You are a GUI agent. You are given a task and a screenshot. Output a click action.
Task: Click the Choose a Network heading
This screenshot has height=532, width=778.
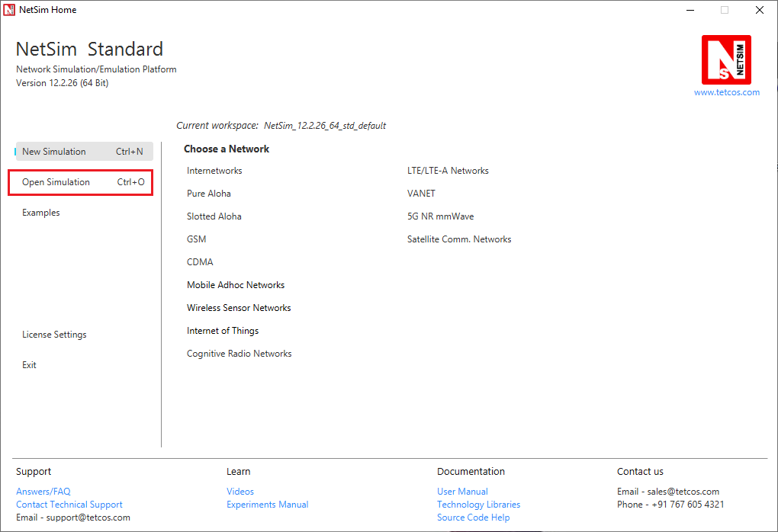pos(227,149)
